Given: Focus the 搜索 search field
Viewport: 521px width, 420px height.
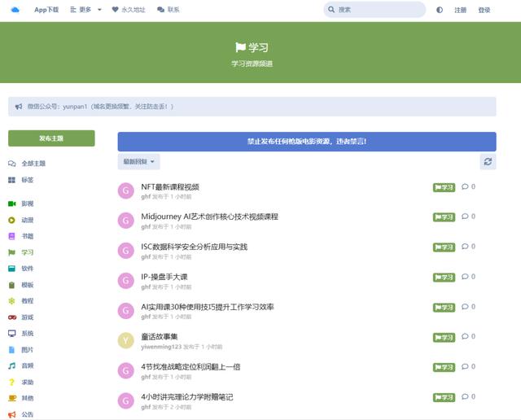Looking at the screenshot, I should click(374, 10).
